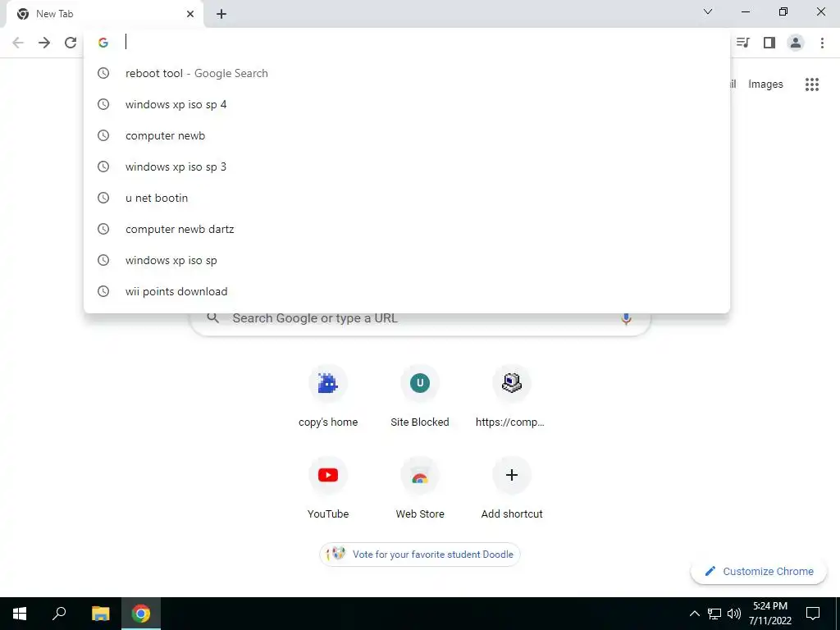Choose suggestion 'u net bootin'

[x=407, y=198]
